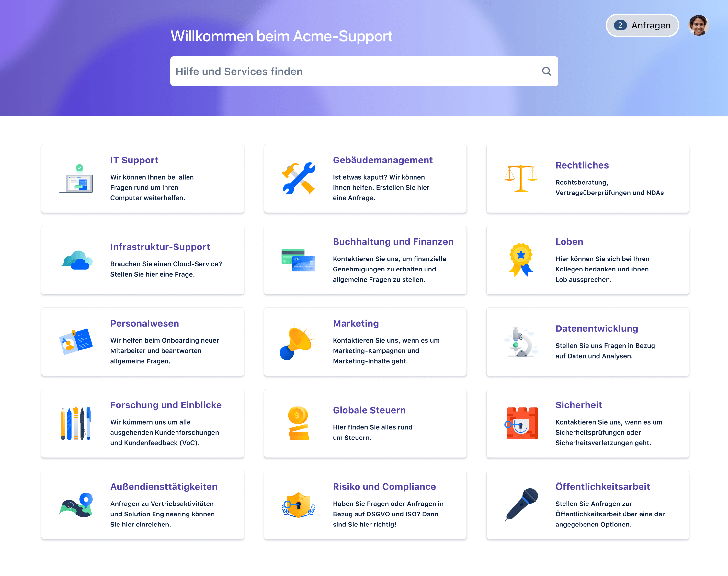This screenshot has height=576, width=728.
Task: Click the IT Support laptop icon
Action: 76,179
